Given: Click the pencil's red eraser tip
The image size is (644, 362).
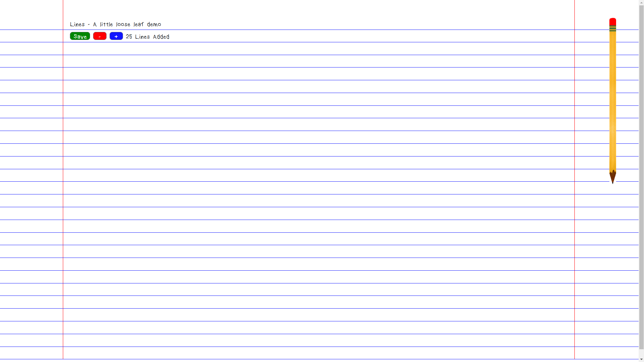Looking at the screenshot, I should click(x=612, y=21).
